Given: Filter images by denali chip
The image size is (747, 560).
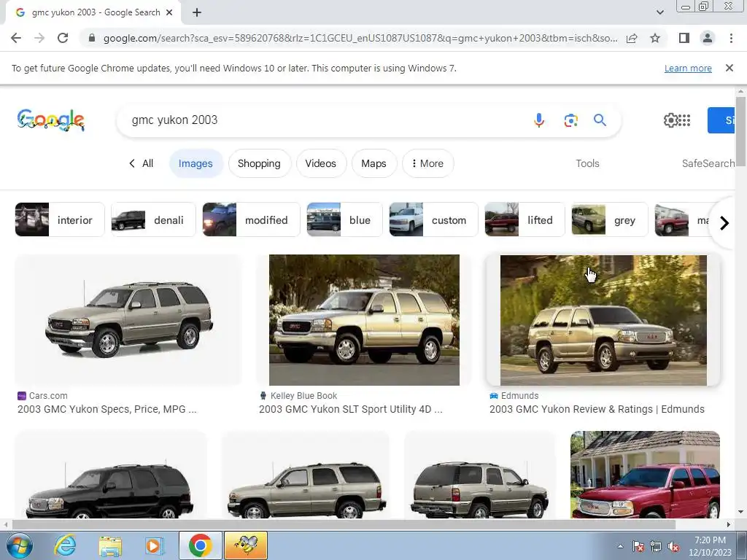Looking at the screenshot, I should coord(153,219).
